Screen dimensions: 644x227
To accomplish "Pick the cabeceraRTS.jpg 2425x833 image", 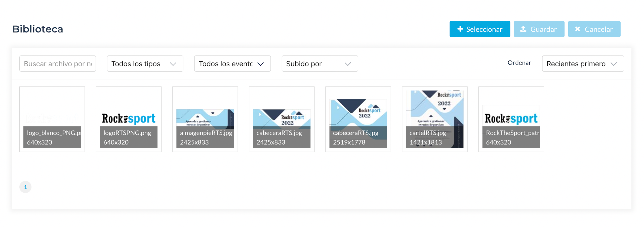I will pos(281,119).
